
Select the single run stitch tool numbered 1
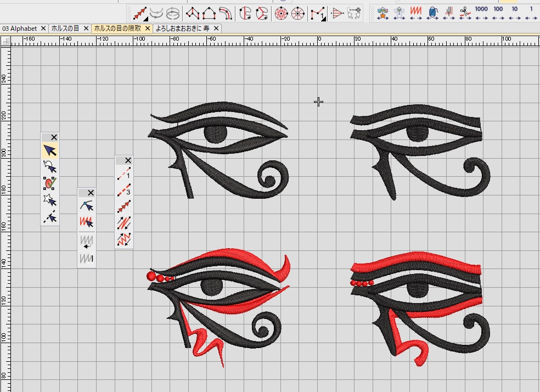pos(124,173)
